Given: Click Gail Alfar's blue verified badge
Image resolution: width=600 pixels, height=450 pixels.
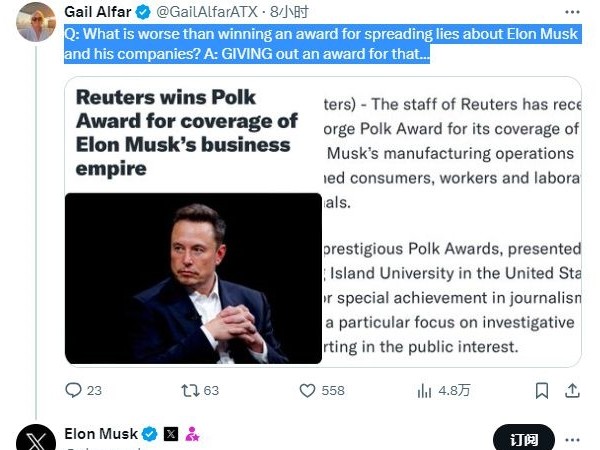Looking at the screenshot, I should point(142,13).
